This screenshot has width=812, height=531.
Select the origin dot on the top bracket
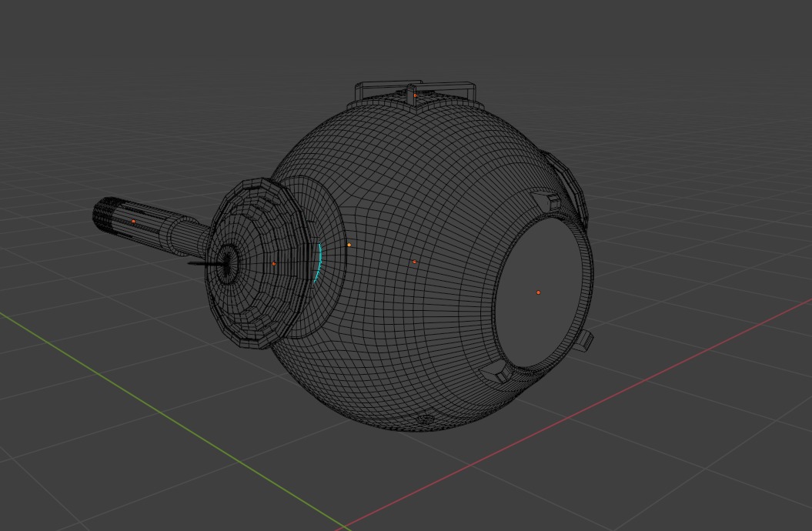[x=416, y=95]
